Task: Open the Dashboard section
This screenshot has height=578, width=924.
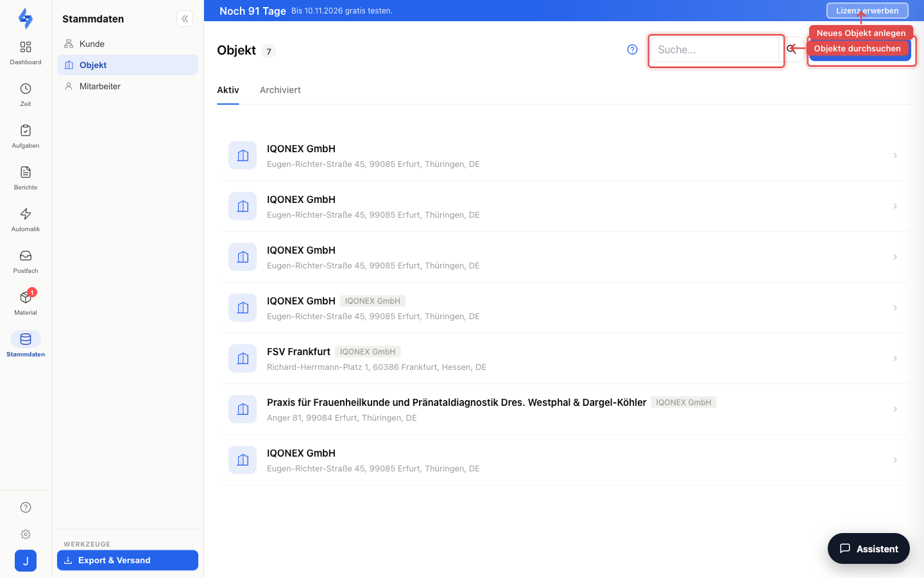Action: pyautogui.click(x=26, y=53)
